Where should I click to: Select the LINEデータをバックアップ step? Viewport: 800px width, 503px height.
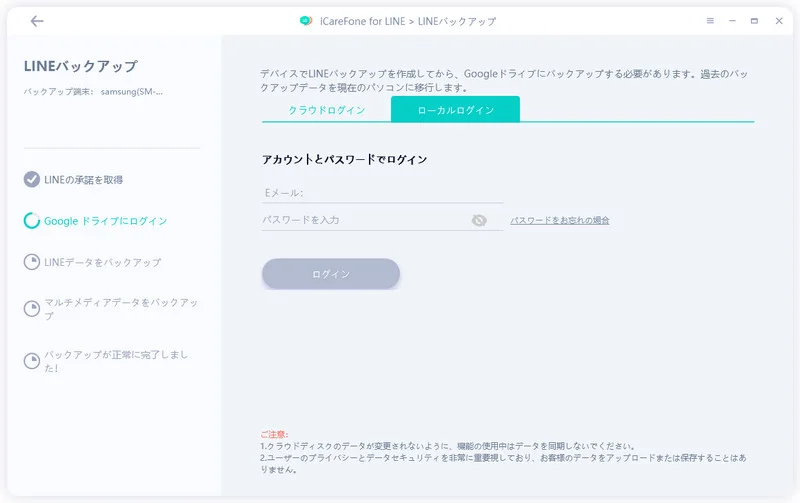(x=103, y=262)
